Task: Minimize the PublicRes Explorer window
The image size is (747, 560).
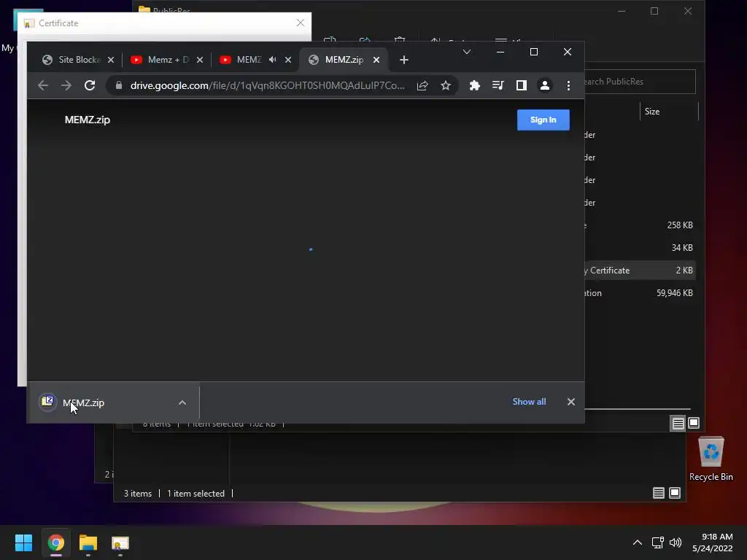Action: pyautogui.click(x=622, y=11)
